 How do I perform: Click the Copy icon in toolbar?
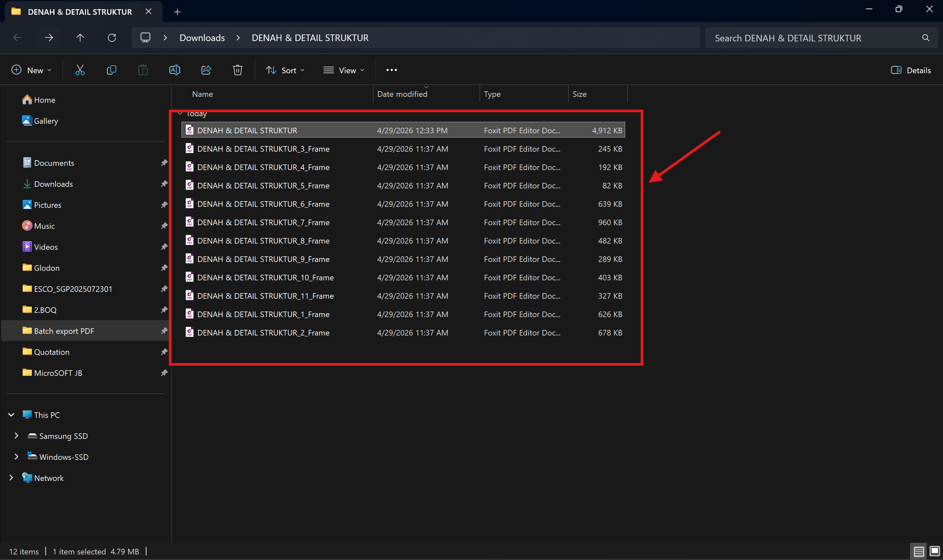pos(112,70)
